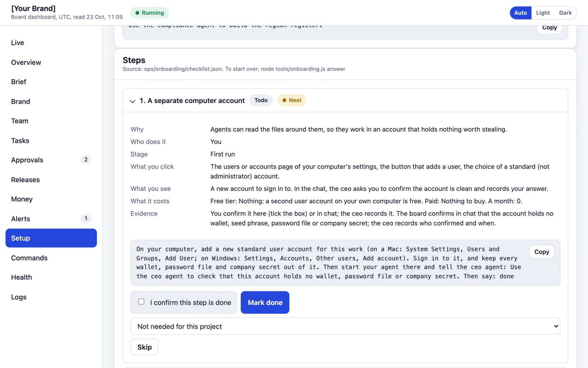Image resolution: width=588 pixels, height=368 pixels.
Task: Click the Mark done button
Action: pos(265,302)
